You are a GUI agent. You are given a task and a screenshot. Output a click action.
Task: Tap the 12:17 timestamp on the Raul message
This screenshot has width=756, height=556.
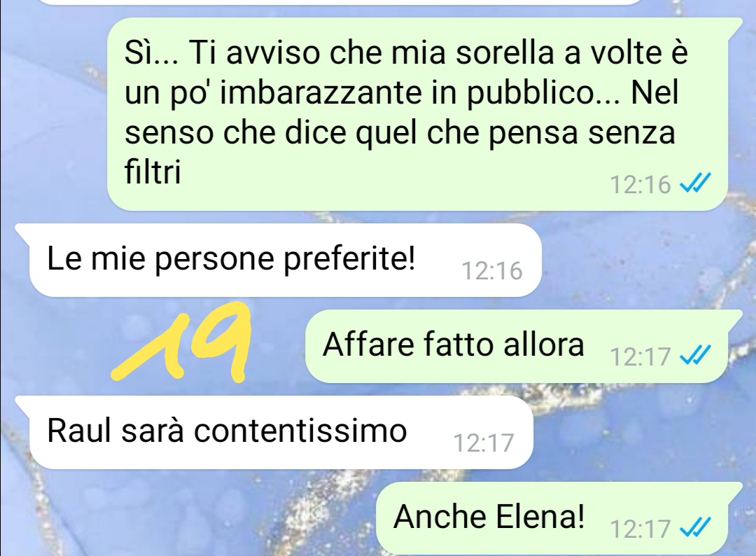(x=484, y=443)
